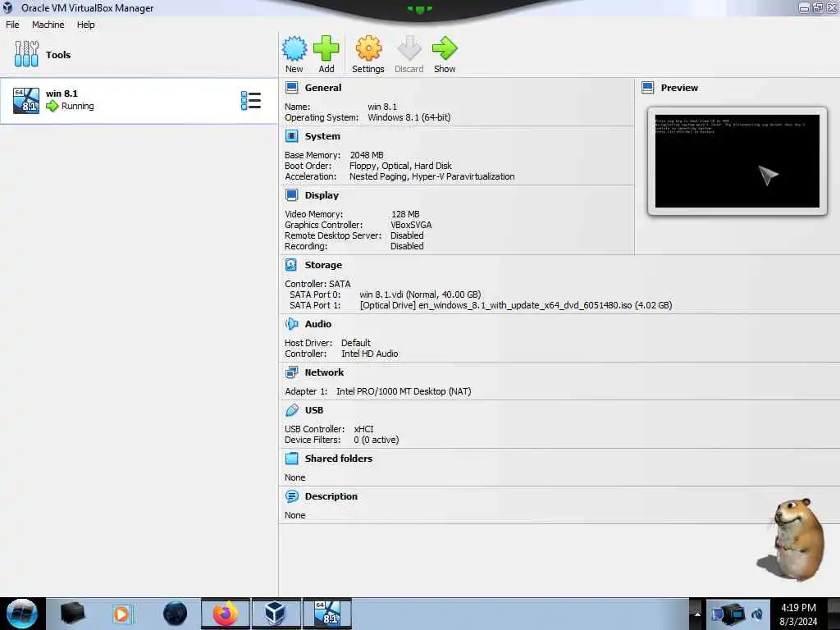Click the black box taskbar icon

pos(72,614)
